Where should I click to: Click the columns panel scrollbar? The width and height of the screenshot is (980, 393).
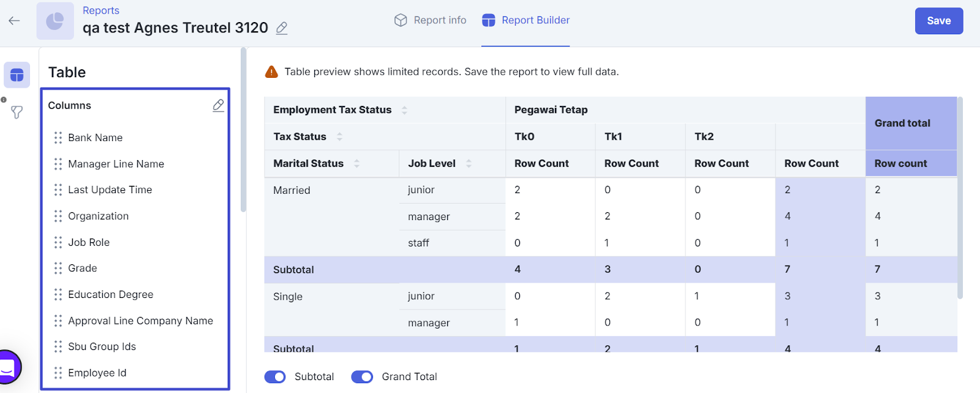coord(243,130)
